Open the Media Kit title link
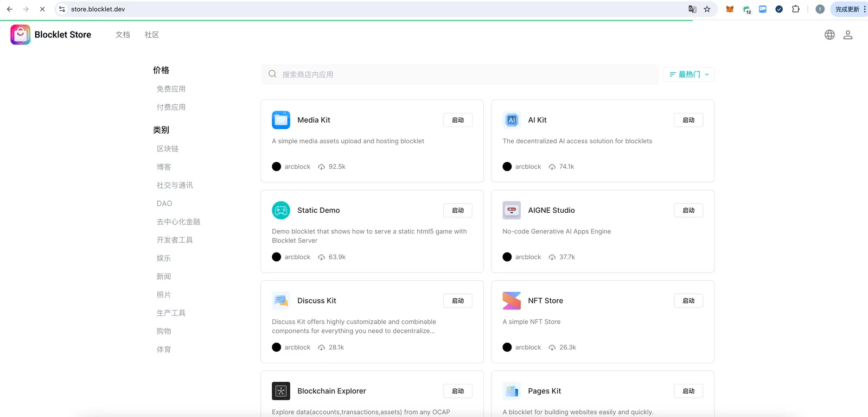The image size is (868, 417). click(x=314, y=120)
